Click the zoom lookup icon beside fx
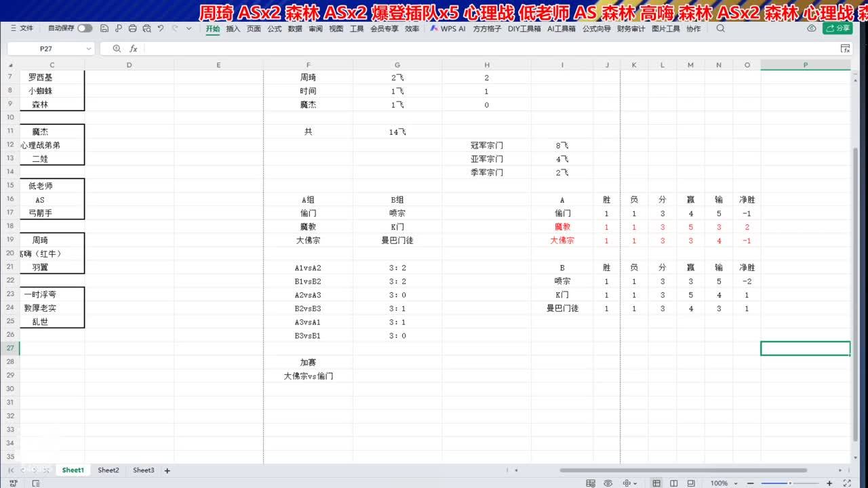This screenshot has width=868, height=488. (117, 49)
